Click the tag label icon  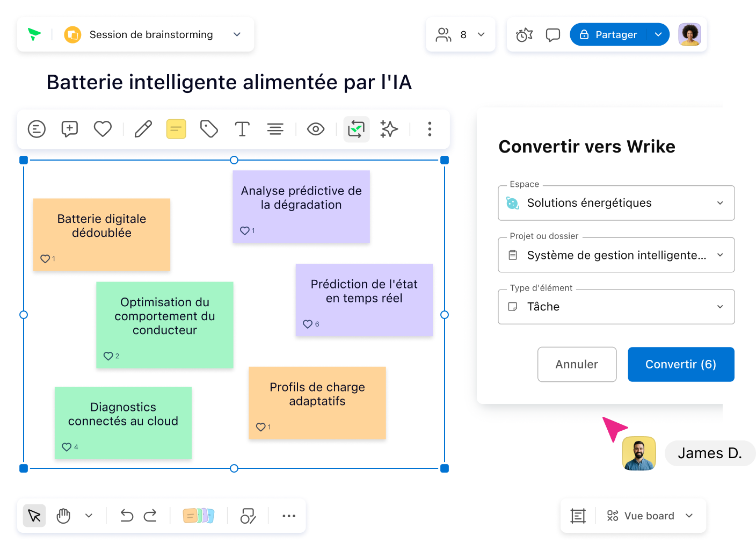(209, 129)
